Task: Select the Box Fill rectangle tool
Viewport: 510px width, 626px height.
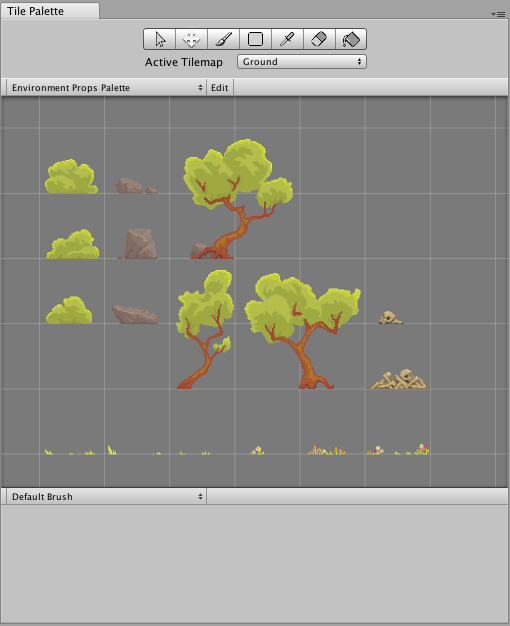Action: click(255, 39)
